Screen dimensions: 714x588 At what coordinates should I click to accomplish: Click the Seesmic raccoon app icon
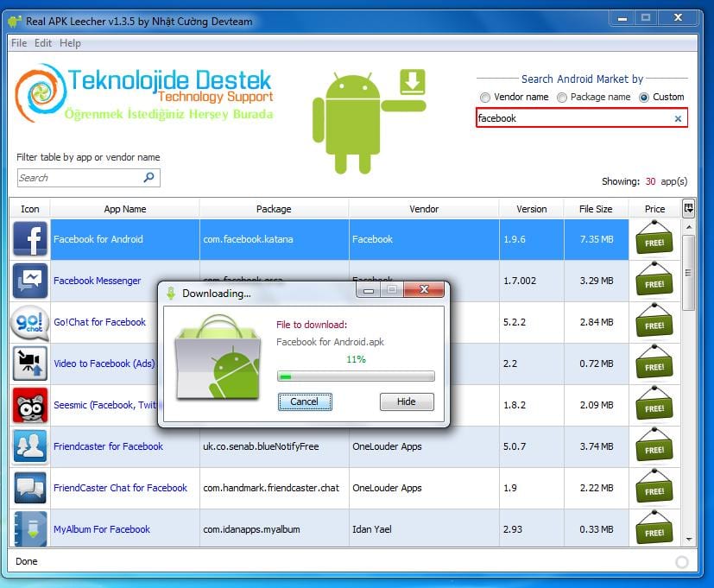(x=30, y=405)
